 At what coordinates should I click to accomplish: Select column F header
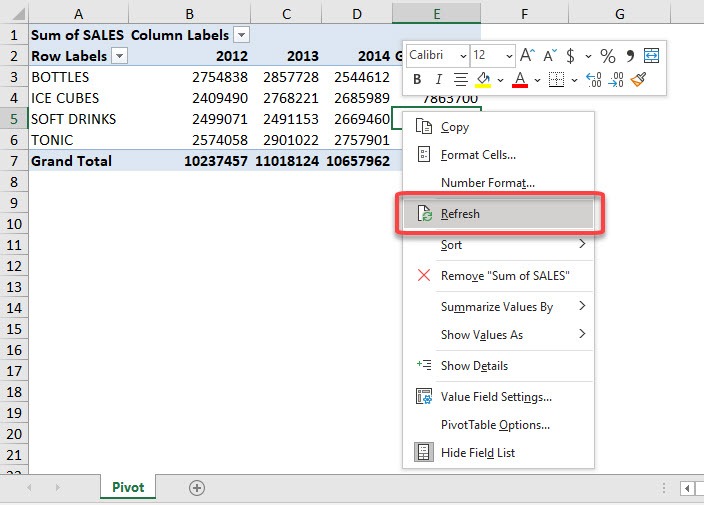[x=524, y=14]
